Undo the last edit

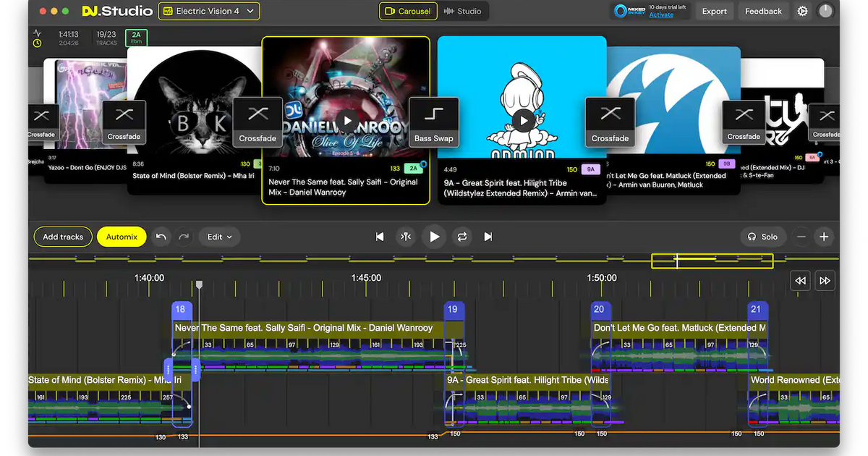pos(161,237)
